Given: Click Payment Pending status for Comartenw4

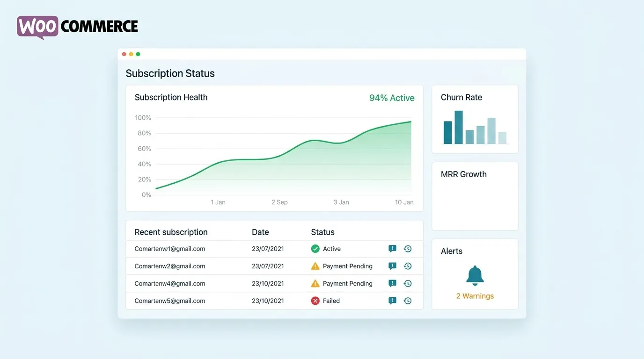Looking at the screenshot, I should (x=348, y=283).
